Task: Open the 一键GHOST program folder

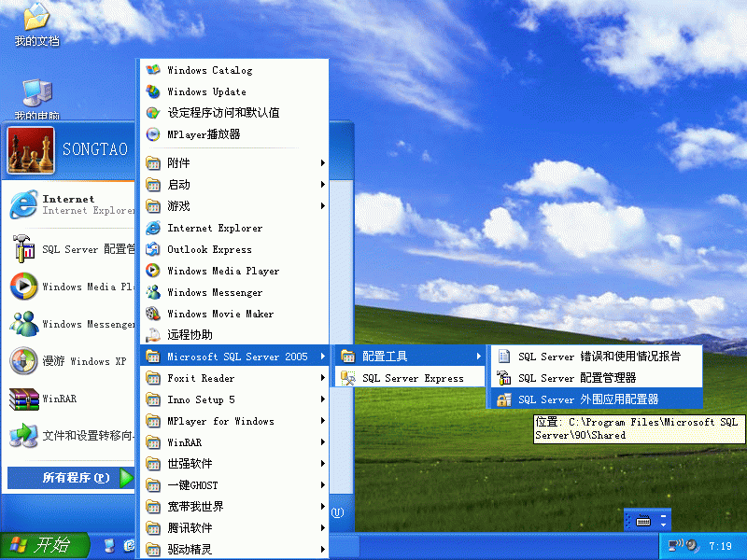Action: tap(234, 484)
